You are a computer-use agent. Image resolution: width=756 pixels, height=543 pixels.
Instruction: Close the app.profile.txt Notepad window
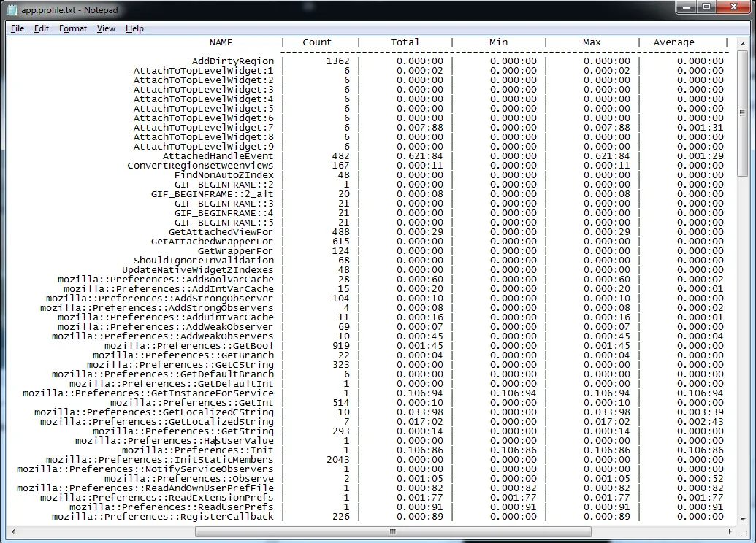click(732, 8)
